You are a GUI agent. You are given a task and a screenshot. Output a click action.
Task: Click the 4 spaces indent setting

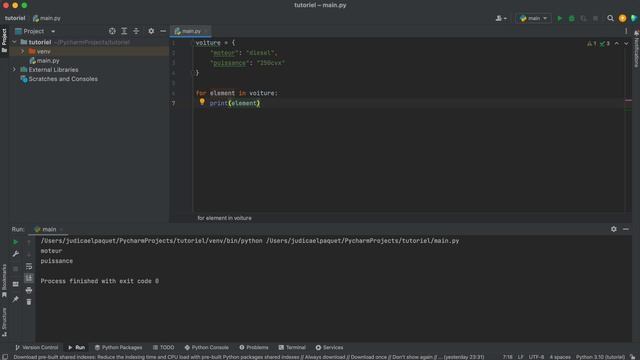click(560, 357)
